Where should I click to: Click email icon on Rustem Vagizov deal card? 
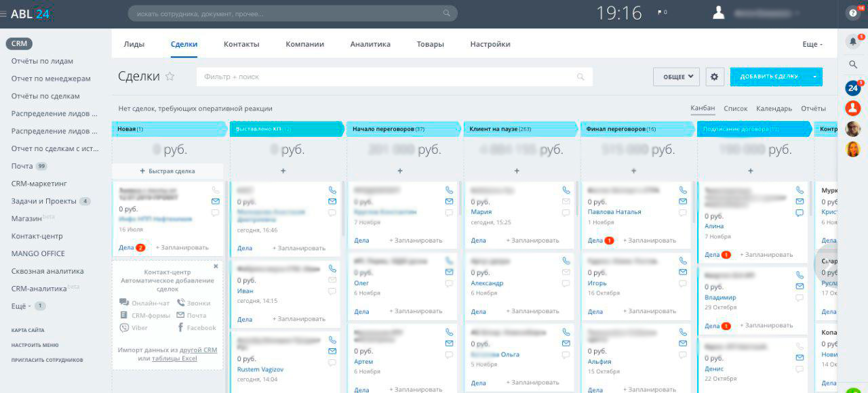coord(332,351)
